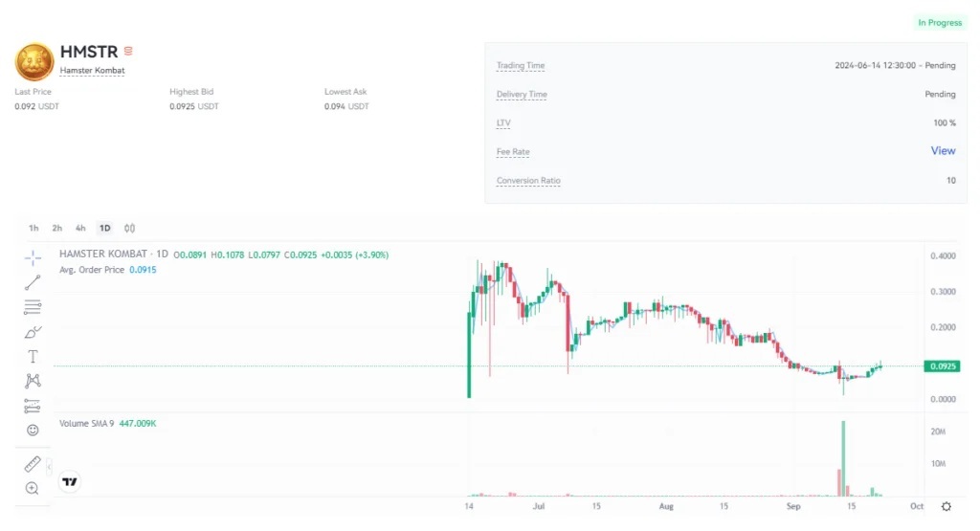Image resolution: width=980 pixels, height=531 pixels.
Task: Select the brush drawing tool
Action: coord(33,332)
